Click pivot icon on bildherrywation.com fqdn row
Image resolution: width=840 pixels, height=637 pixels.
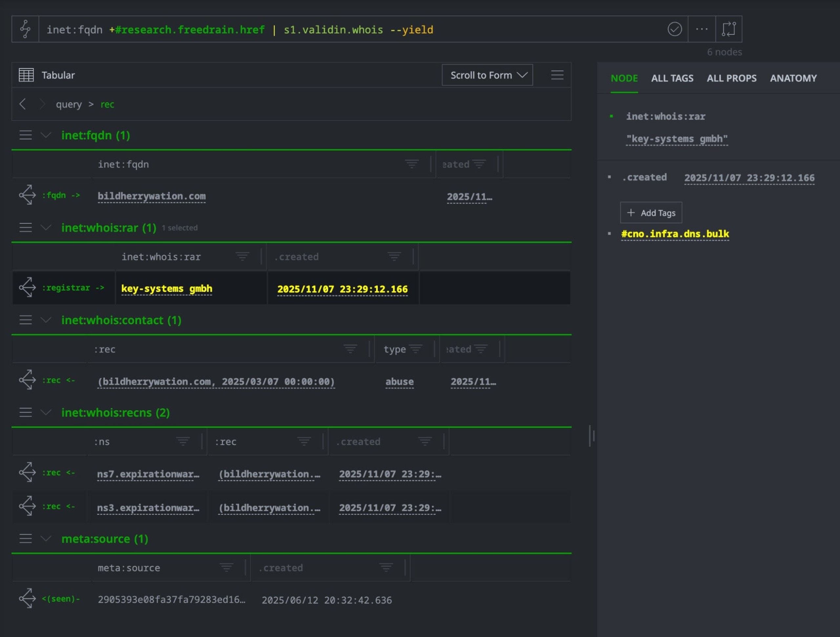point(27,195)
